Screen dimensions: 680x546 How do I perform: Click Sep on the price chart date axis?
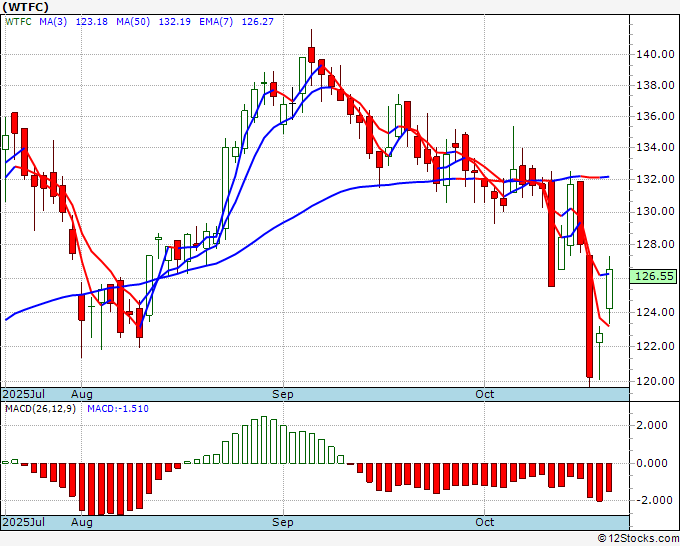(283, 394)
